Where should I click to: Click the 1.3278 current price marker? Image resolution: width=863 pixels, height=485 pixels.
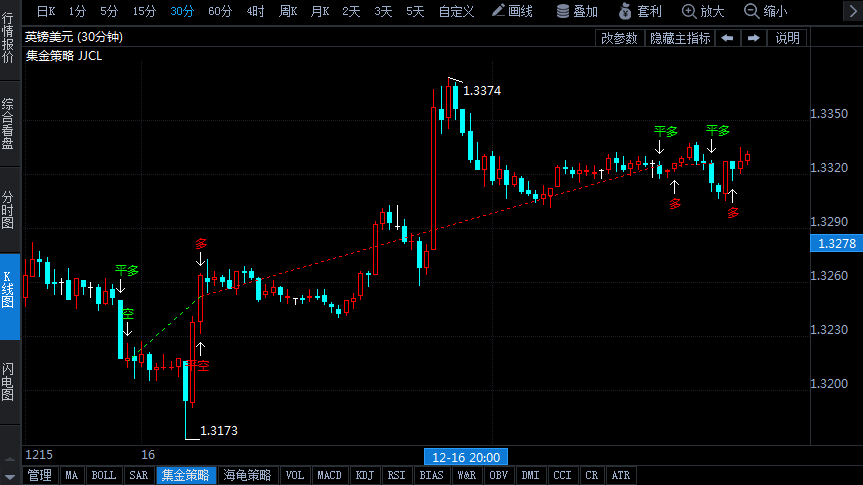(x=837, y=243)
